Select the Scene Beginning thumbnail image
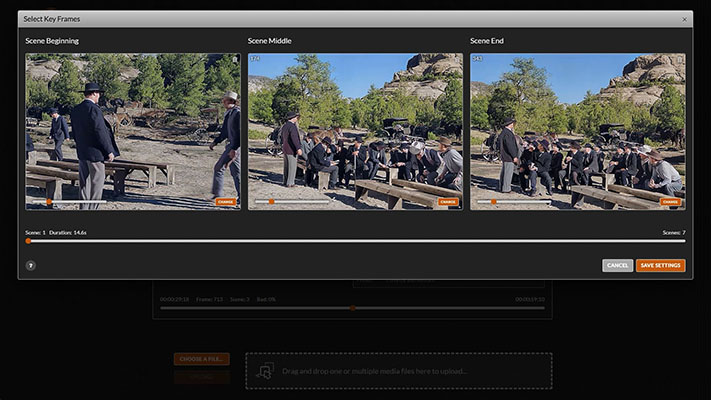 coord(133,132)
